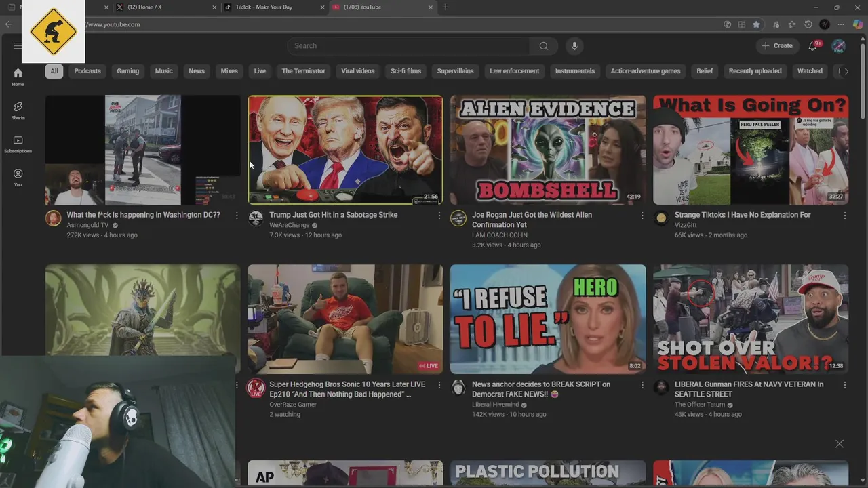Click the search magnifier button
Screen dimensions: 868x488
coord(543,46)
